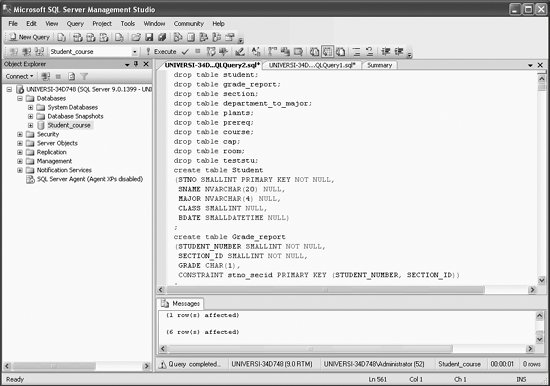The image size is (550, 386).
Task: Click 'create table Grade_report' line in editor
Action: tap(229, 237)
